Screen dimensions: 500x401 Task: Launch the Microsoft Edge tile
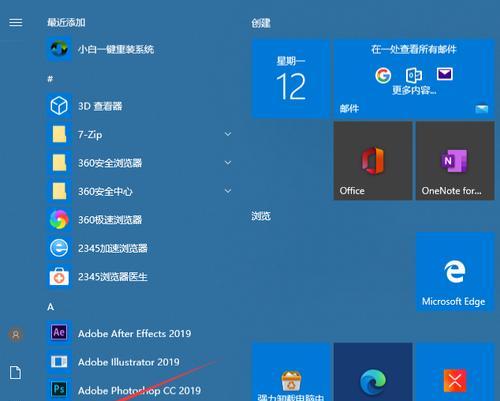(455, 272)
